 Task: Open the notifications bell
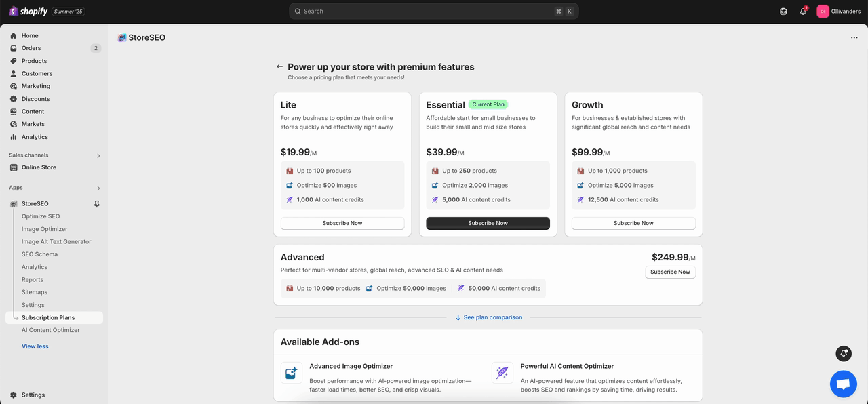pos(803,11)
